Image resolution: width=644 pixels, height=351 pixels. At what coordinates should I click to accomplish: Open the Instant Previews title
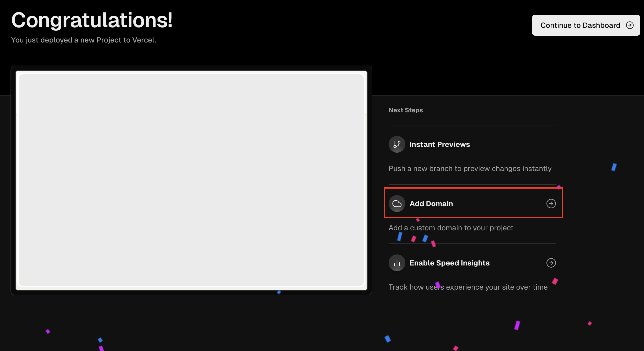click(x=439, y=144)
